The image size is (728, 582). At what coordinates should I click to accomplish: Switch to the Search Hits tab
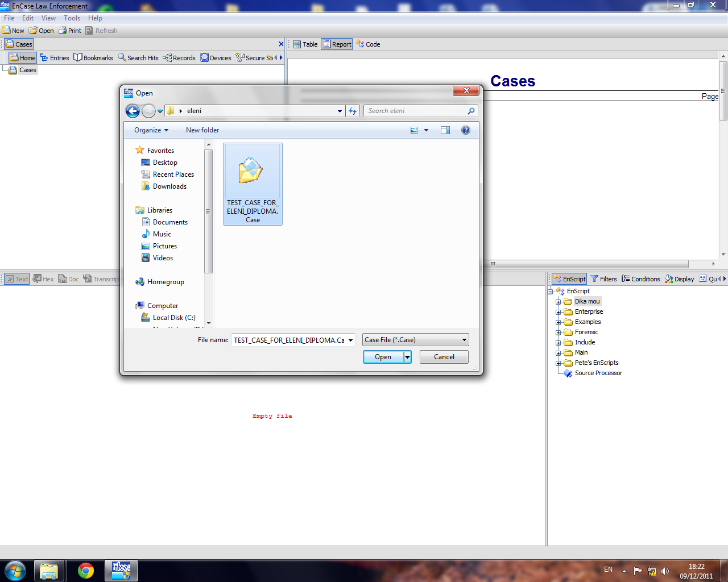click(138, 58)
